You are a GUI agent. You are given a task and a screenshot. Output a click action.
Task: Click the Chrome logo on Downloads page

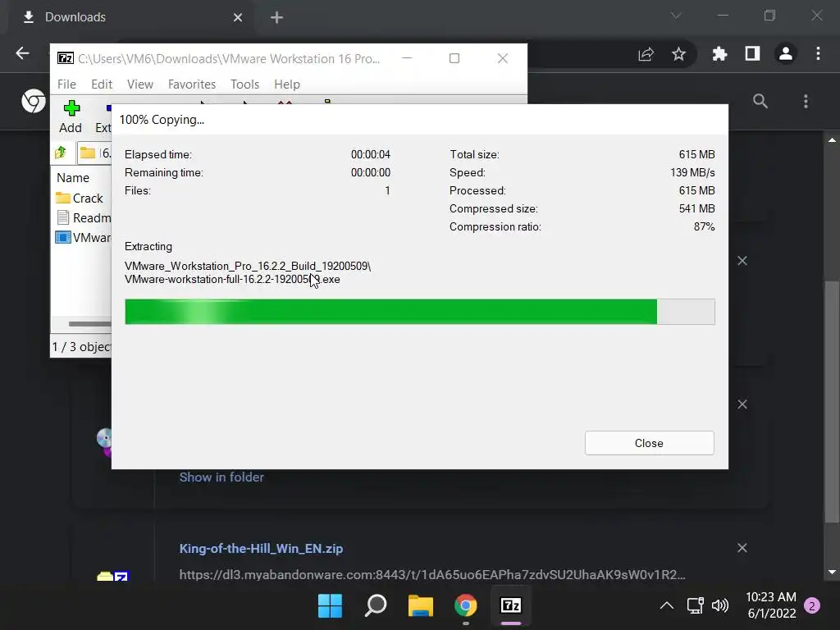click(x=33, y=101)
